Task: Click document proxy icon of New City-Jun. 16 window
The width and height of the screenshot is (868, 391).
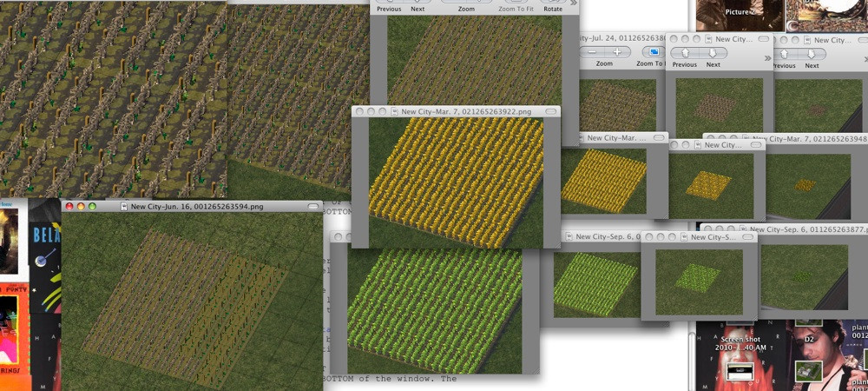Action: pos(124,207)
